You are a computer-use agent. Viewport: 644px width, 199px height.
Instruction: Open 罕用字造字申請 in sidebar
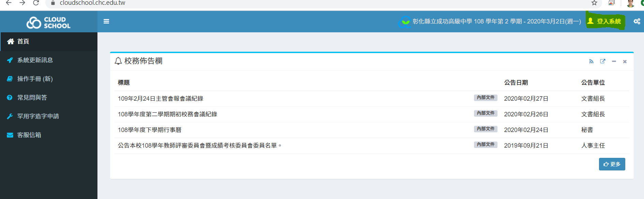[x=49, y=116]
